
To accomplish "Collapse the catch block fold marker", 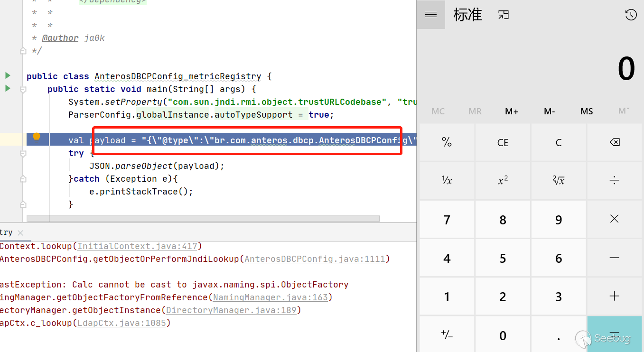I will pyautogui.click(x=23, y=179).
